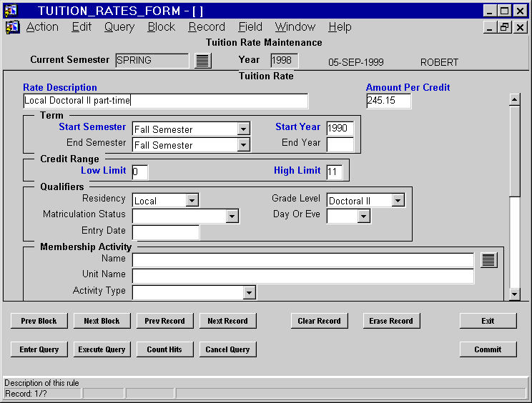Click the Execute Query button
The height and width of the screenshot is (403, 532).
102,349
